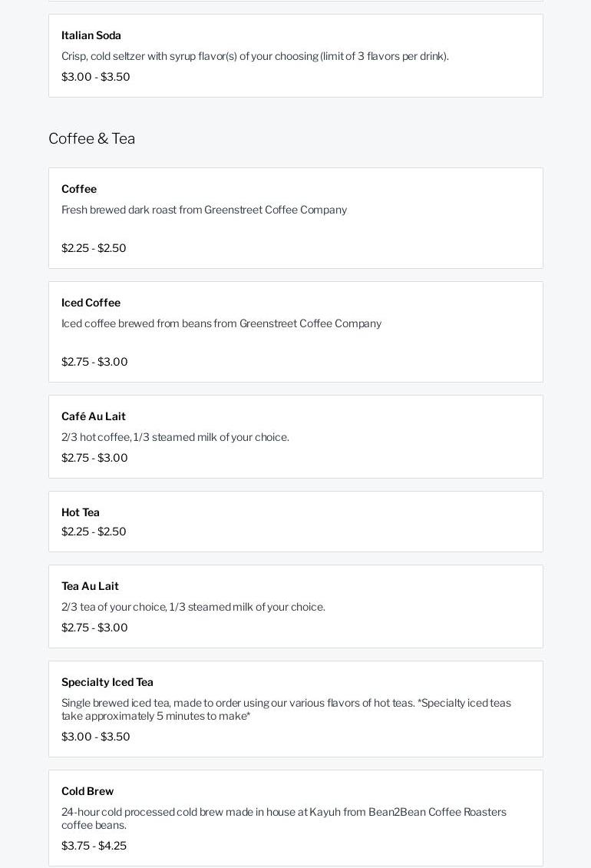
Task: Open the Tea Au Lait item
Action: point(90,586)
